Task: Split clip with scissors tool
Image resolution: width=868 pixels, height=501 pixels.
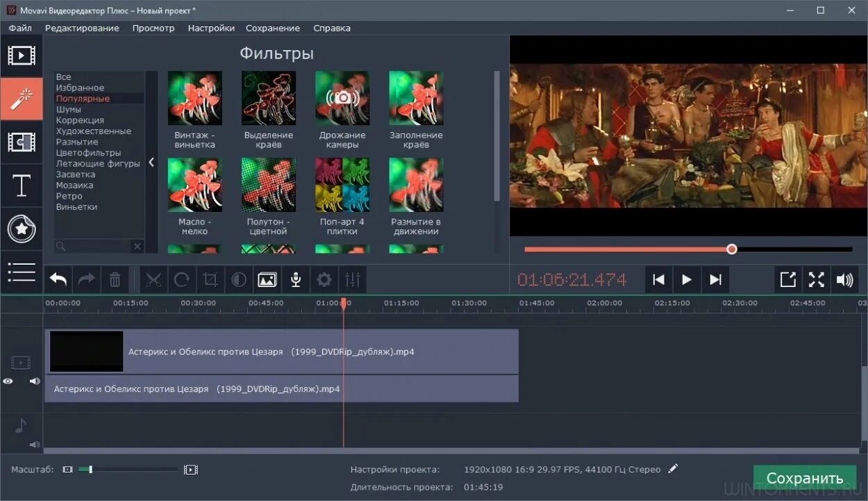Action: (153, 280)
